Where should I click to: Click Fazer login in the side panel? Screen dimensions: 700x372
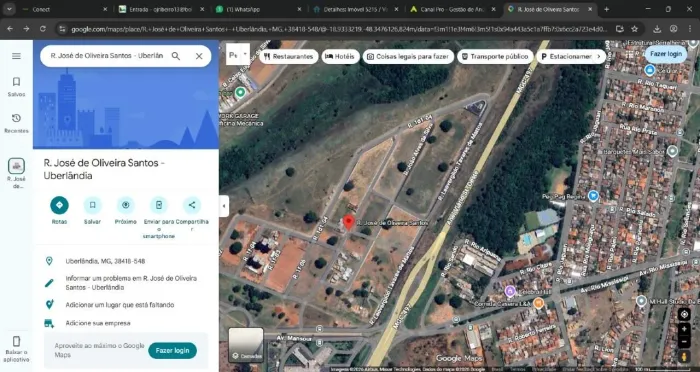coord(172,351)
